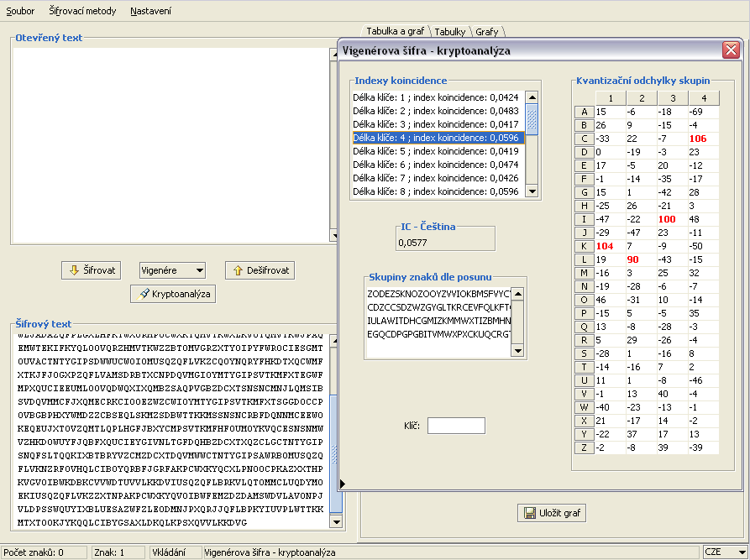Open the Šifrovací metody menu
The image size is (750, 560).
click(x=82, y=11)
